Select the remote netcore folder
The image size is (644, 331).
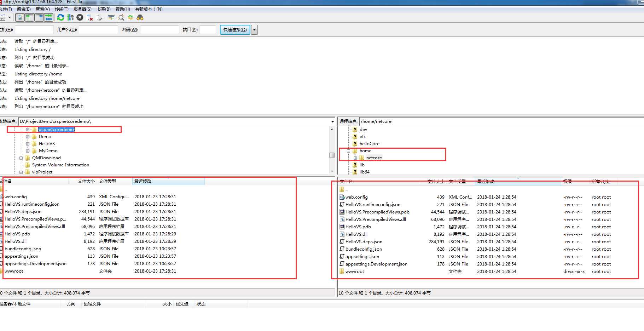pyautogui.click(x=374, y=158)
